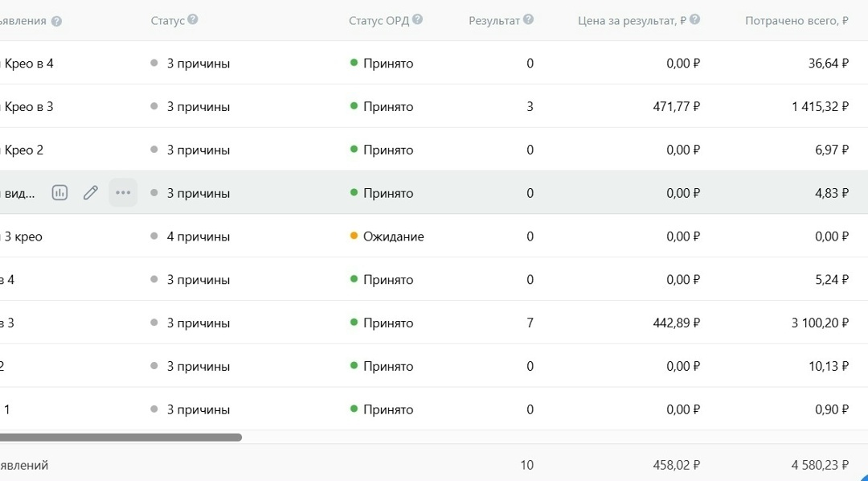Click the pencil icon to edit the ad
868x481 pixels.
[x=90, y=192]
